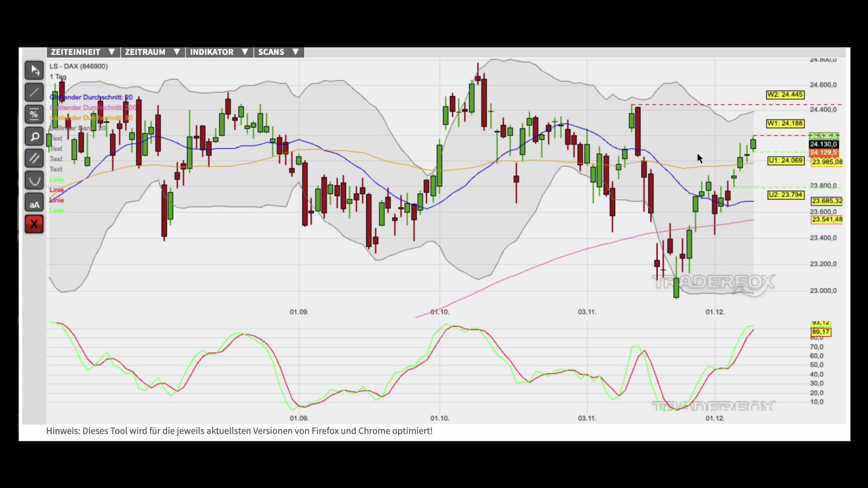Open the SCANS menu
The height and width of the screenshot is (488, 868).
click(x=278, y=52)
